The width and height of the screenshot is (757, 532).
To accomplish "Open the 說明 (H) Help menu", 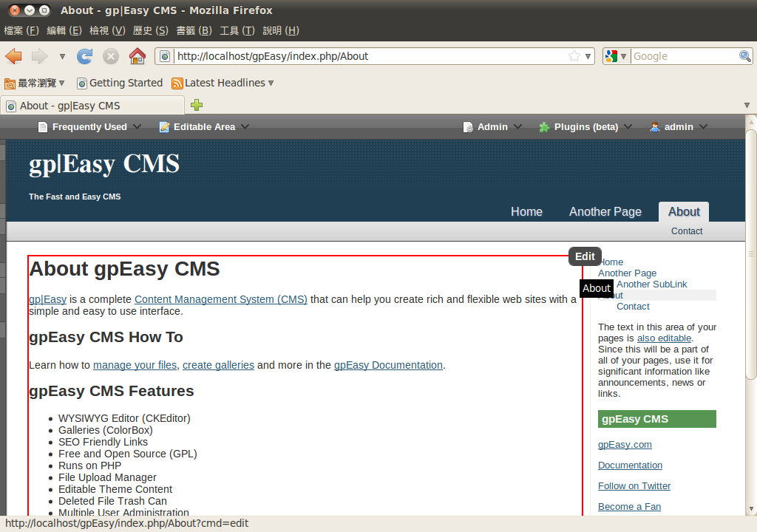I will tap(281, 30).
